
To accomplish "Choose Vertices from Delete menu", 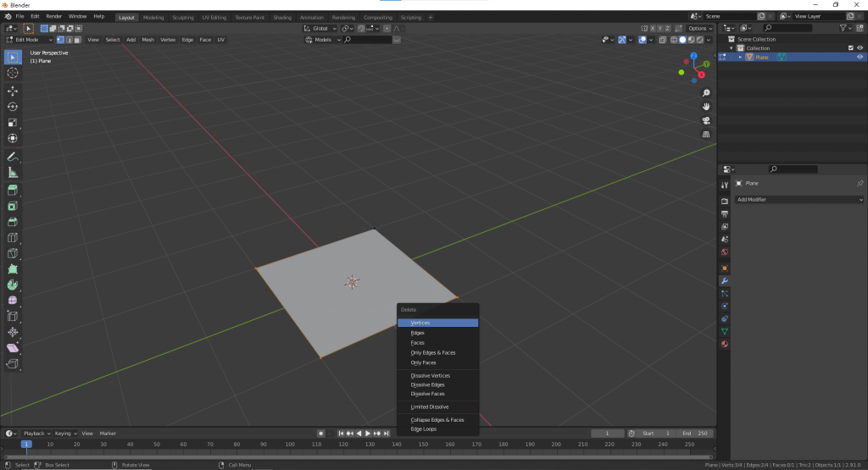I will tap(438, 323).
